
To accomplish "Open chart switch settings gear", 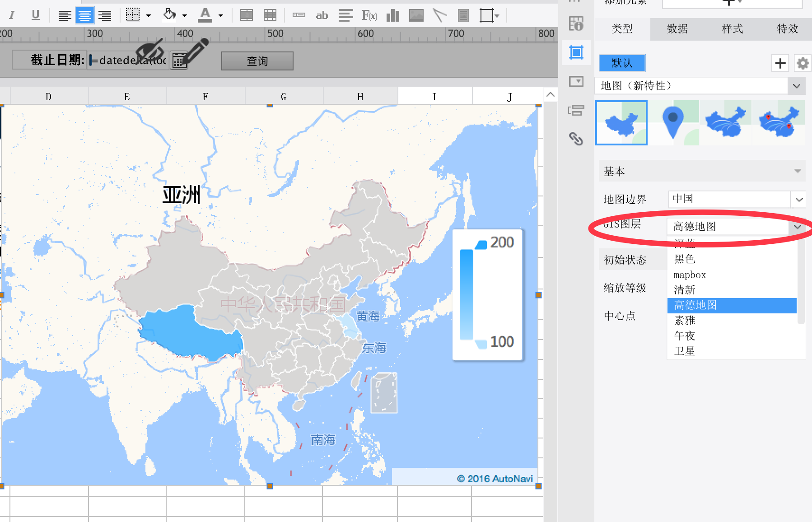I will point(803,63).
